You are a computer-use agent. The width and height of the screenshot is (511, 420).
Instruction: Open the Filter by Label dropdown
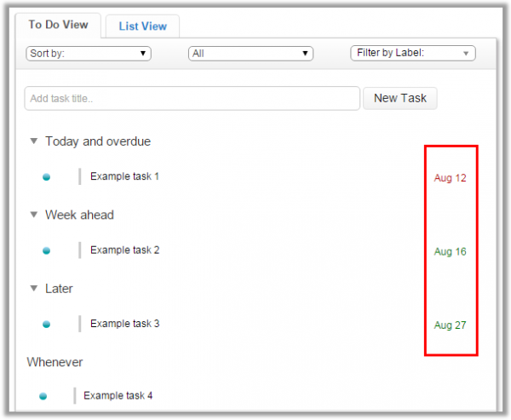point(413,53)
